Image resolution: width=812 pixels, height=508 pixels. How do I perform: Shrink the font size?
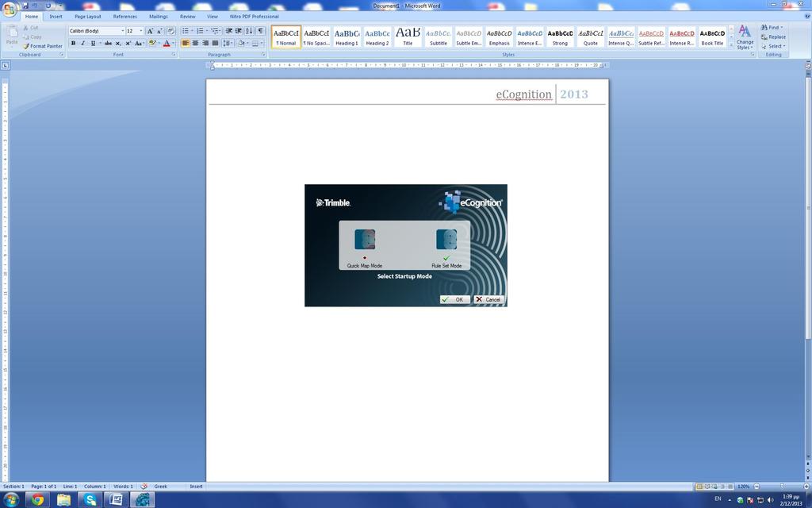click(x=159, y=31)
